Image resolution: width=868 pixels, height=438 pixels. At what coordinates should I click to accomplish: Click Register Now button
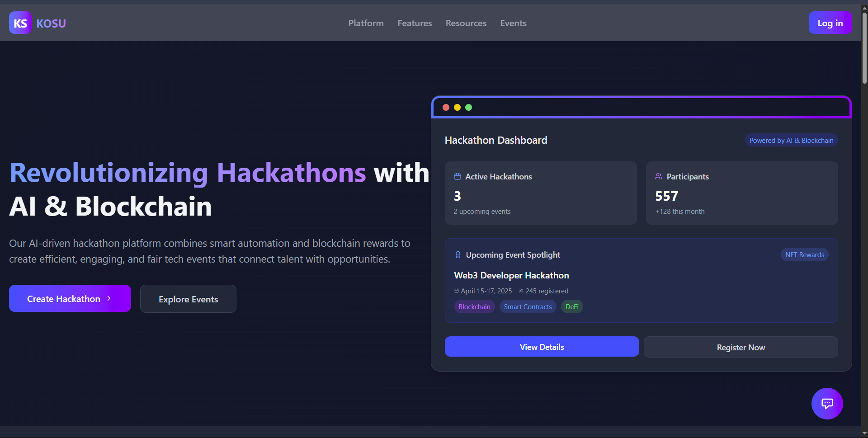click(741, 347)
